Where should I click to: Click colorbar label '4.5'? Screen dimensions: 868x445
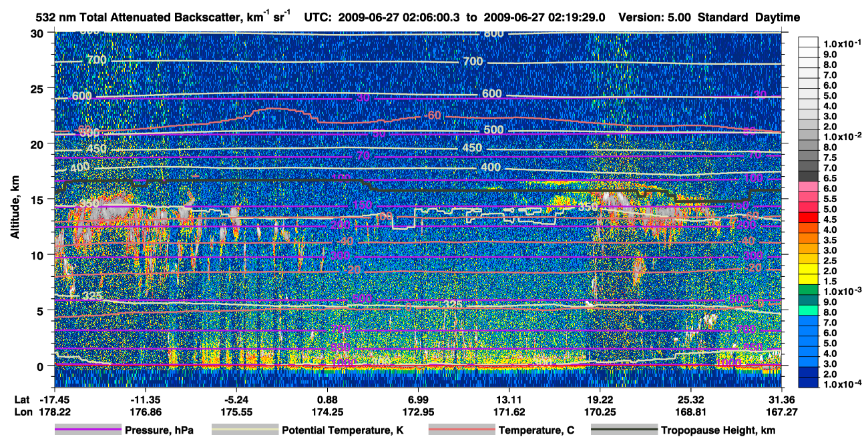829,219
